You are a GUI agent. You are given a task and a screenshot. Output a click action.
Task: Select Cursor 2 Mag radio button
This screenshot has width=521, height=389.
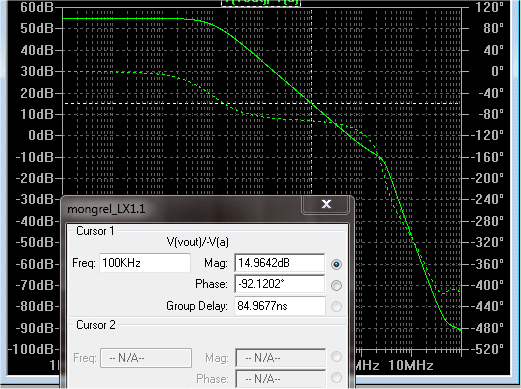point(336,357)
